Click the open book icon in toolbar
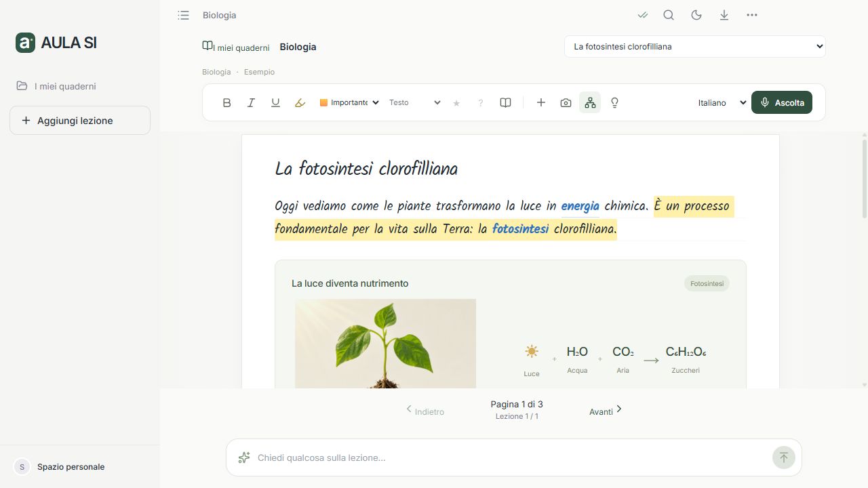Image resolution: width=868 pixels, height=488 pixels. pyautogui.click(x=505, y=102)
